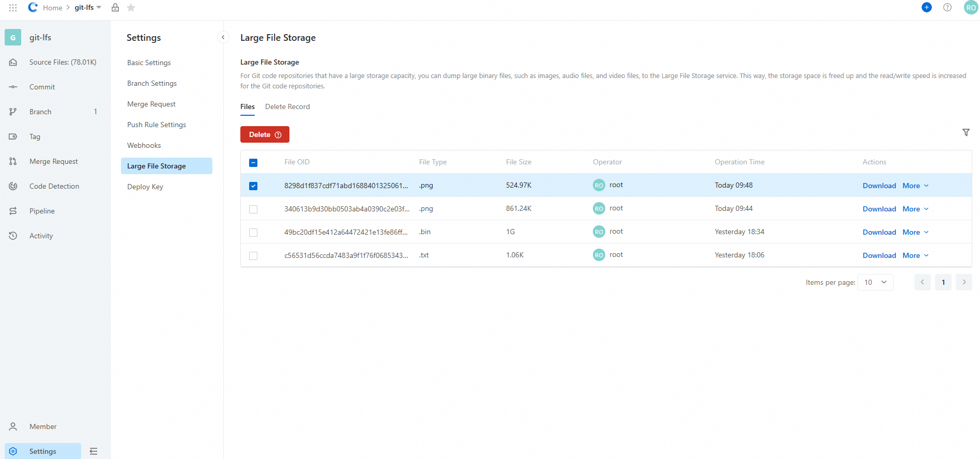Open the app grid launcher icon
980x459 pixels.
click(13, 8)
